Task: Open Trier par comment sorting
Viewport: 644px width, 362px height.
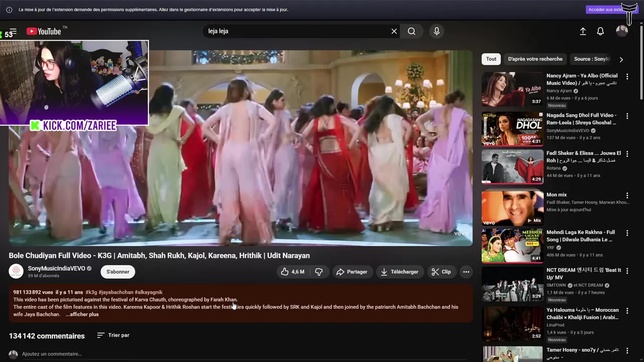Action: tap(113, 335)
